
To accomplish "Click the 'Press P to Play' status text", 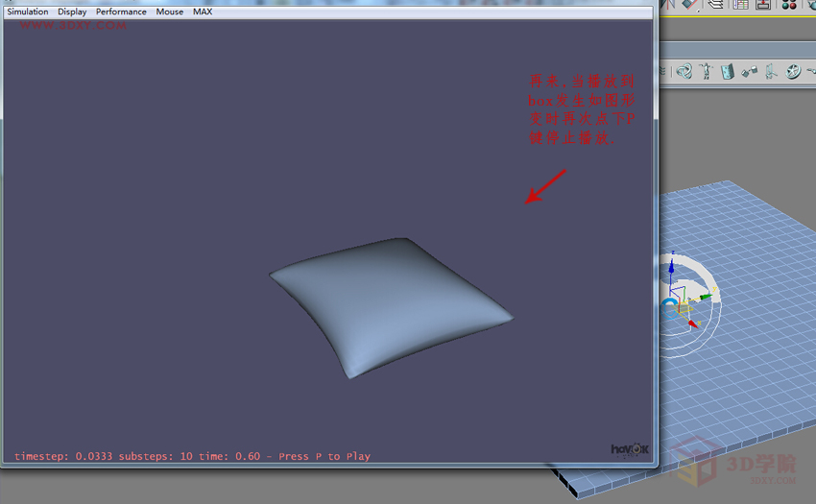I will [324, 456].
